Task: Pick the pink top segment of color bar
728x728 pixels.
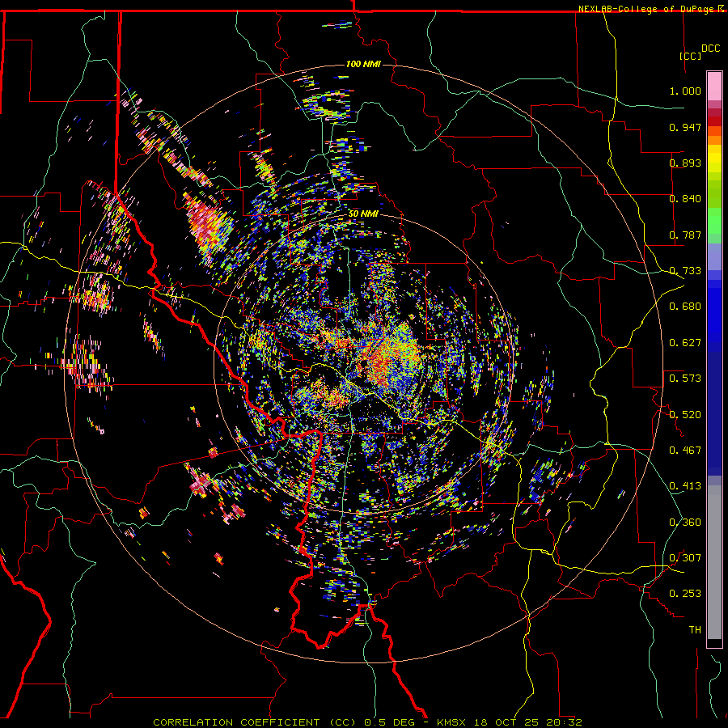Action: (714, 87)
